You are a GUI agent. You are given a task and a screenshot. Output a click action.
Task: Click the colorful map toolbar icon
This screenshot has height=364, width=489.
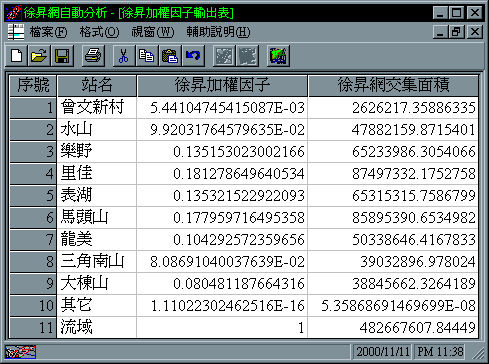pos(278,56)
